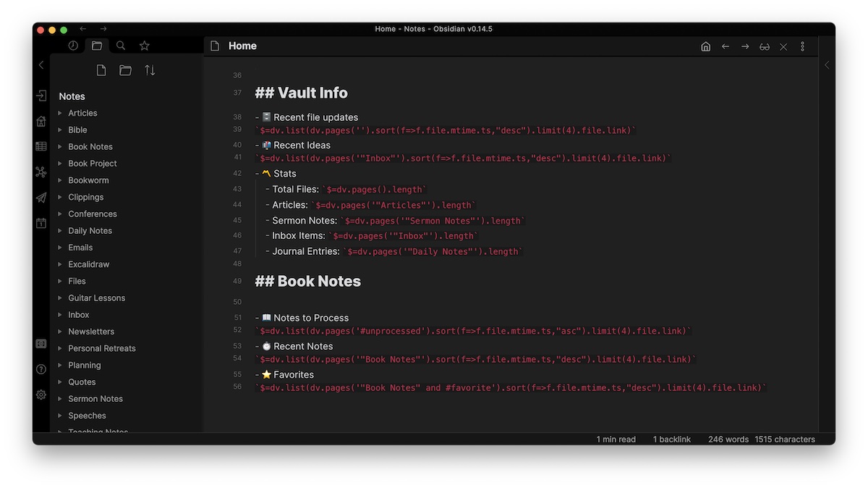
Task: Open the search tab in sidebar
Action: click(121, 46)
